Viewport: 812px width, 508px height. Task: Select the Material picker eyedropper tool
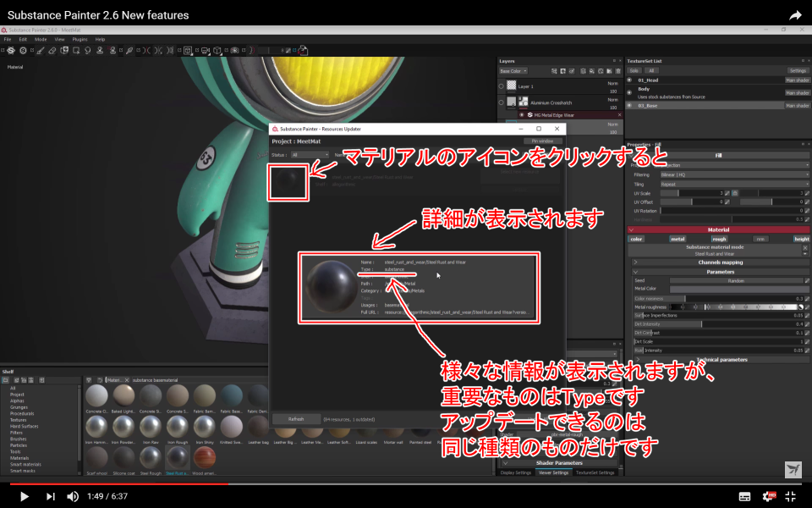(129, 50)
